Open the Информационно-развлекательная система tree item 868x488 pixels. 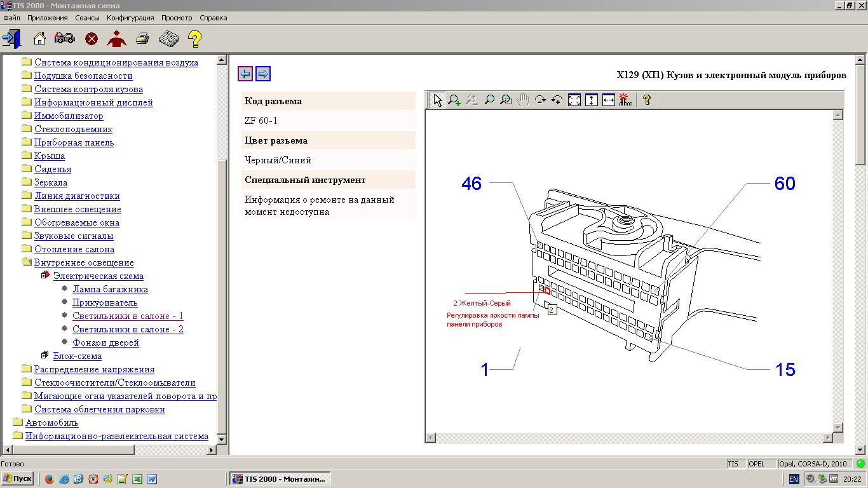[117, 436]
